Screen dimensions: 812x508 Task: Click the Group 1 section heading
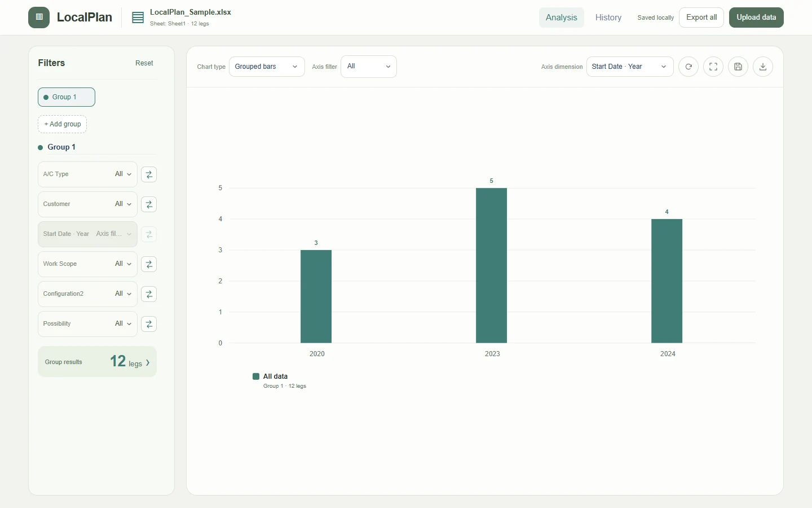coord(61,147)
